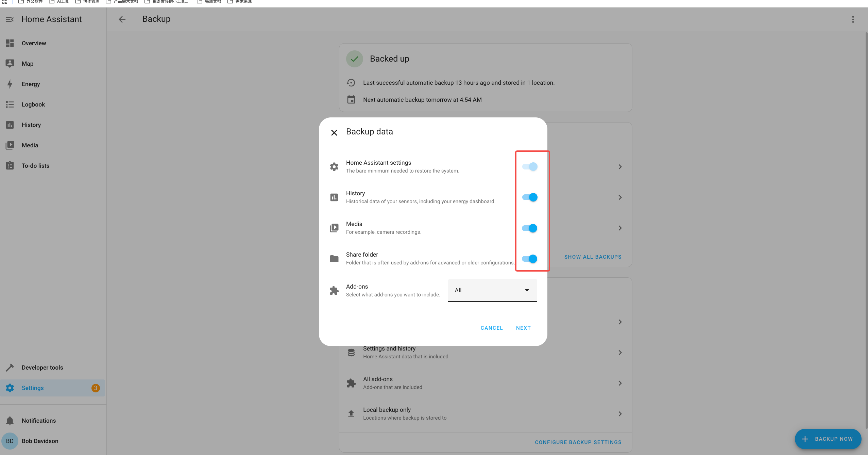
Task: Click the Notifications bell icon
Action: (10, 421)
